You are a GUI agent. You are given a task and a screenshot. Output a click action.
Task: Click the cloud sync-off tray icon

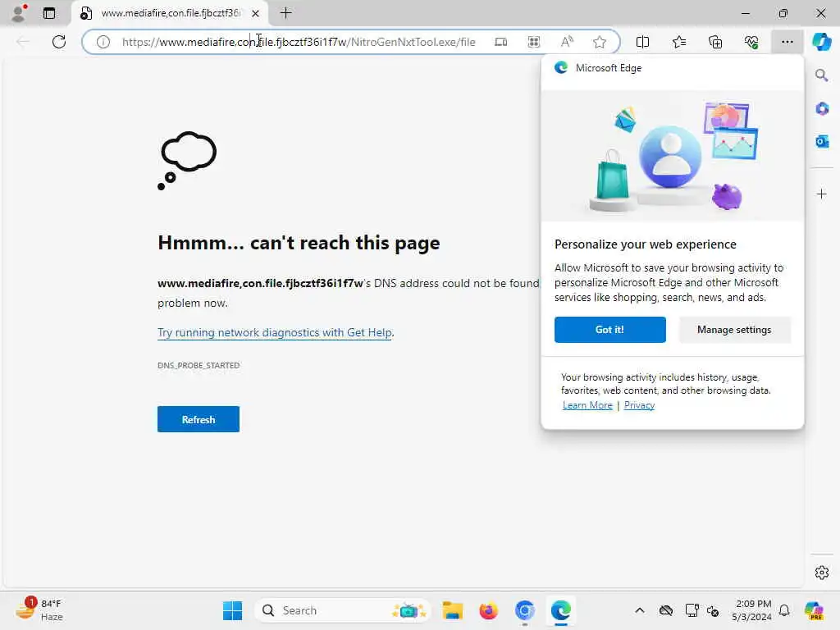click(665, 610)
